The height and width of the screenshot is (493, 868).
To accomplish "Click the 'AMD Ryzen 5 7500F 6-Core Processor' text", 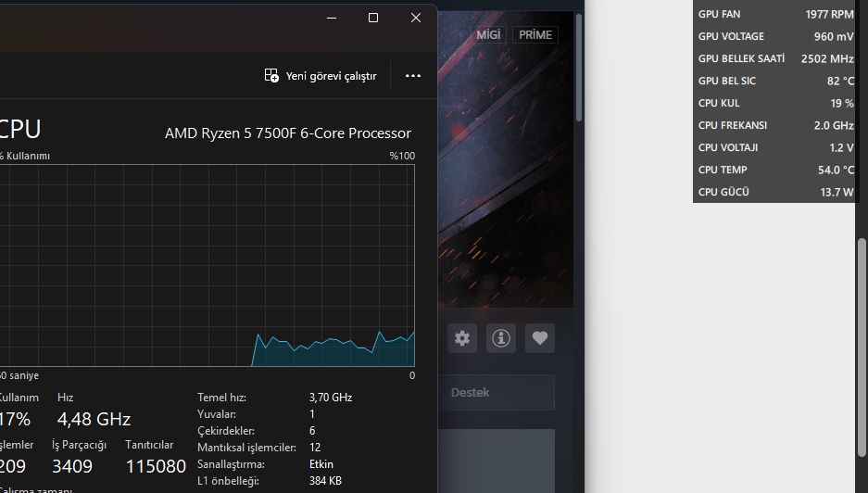I will click(288, 133).
